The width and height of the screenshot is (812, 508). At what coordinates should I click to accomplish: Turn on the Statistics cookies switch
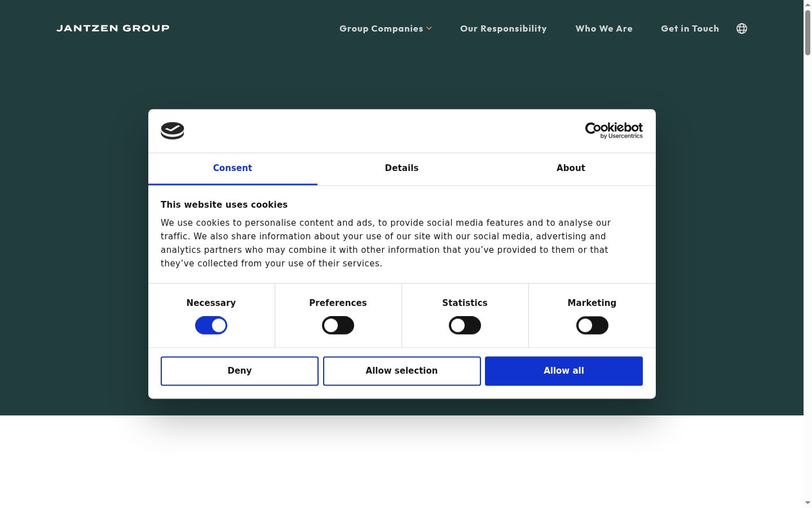coord(465,325)
